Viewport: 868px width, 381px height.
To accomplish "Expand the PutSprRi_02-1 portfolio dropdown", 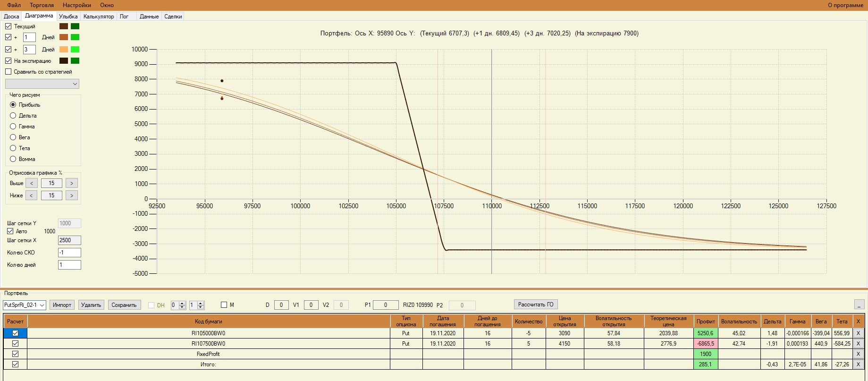I will point(25,305).
